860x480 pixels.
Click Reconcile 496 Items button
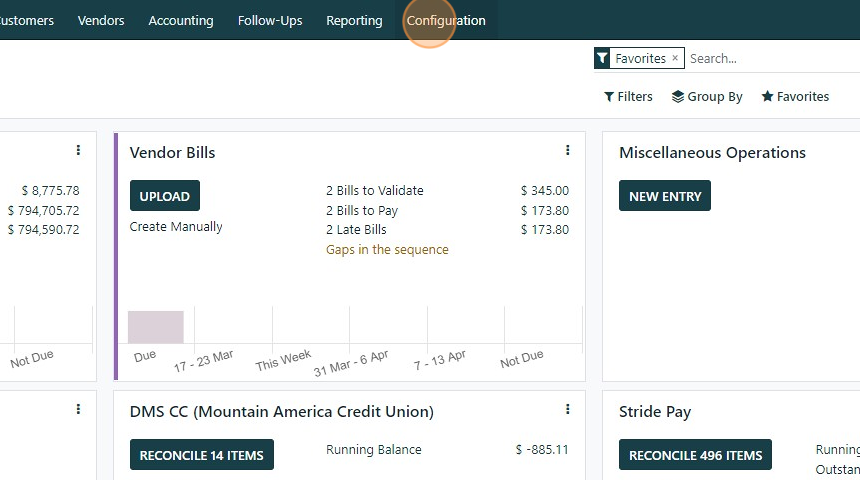695,455
